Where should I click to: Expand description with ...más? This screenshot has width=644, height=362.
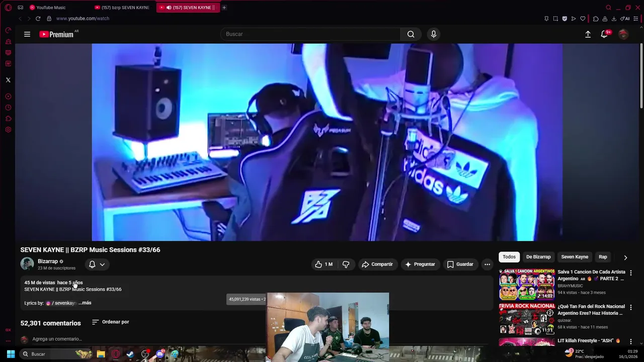pos(85,303)
